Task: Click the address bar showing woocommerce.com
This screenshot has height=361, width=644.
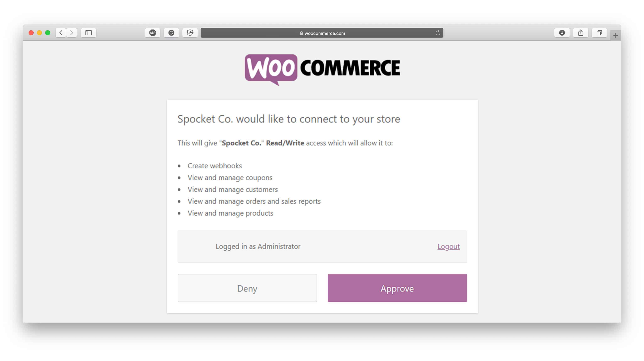Action: point(322,33)
